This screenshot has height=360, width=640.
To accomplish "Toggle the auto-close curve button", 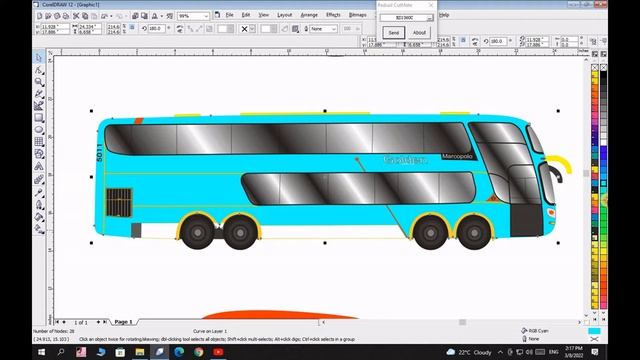I will (x=285, y=29).
